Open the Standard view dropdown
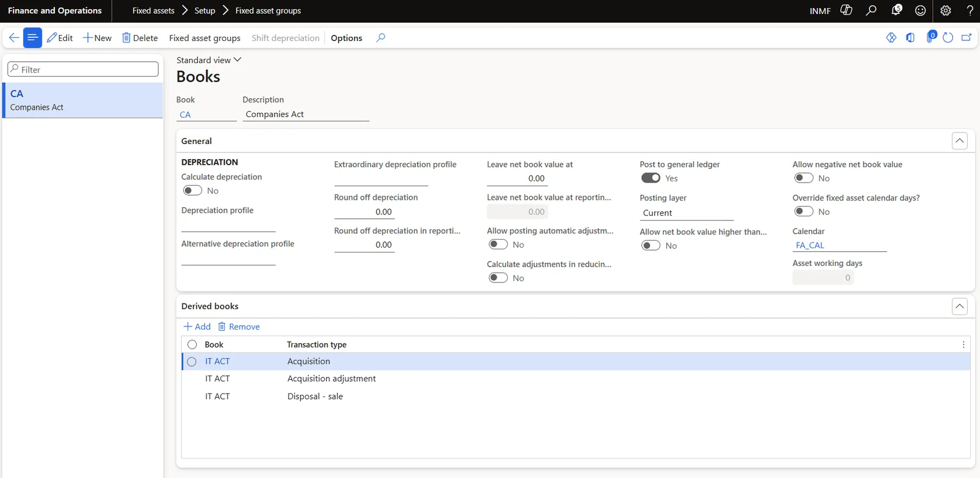 (209, 60)
